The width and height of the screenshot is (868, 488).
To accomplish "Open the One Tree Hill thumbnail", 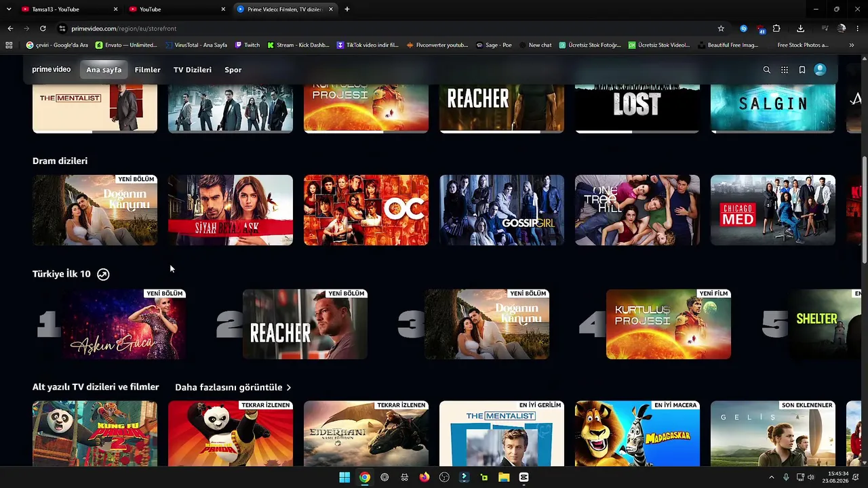I will tap(637, 210).
